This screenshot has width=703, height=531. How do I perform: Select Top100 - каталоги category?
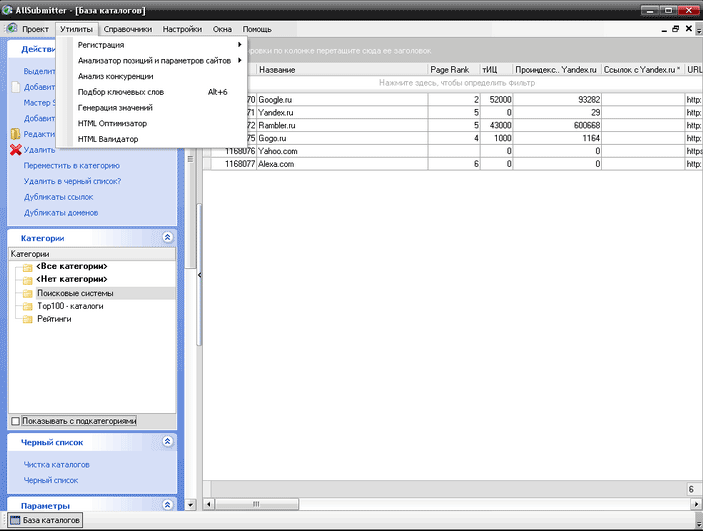tap(70, 306)
